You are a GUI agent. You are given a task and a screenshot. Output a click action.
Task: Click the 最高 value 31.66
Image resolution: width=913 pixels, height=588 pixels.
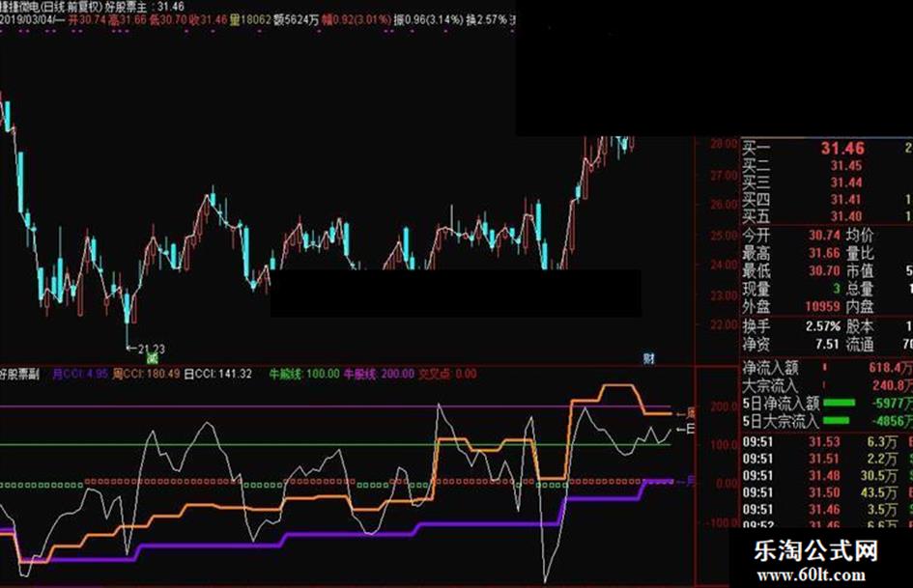(x=824, y=253)
